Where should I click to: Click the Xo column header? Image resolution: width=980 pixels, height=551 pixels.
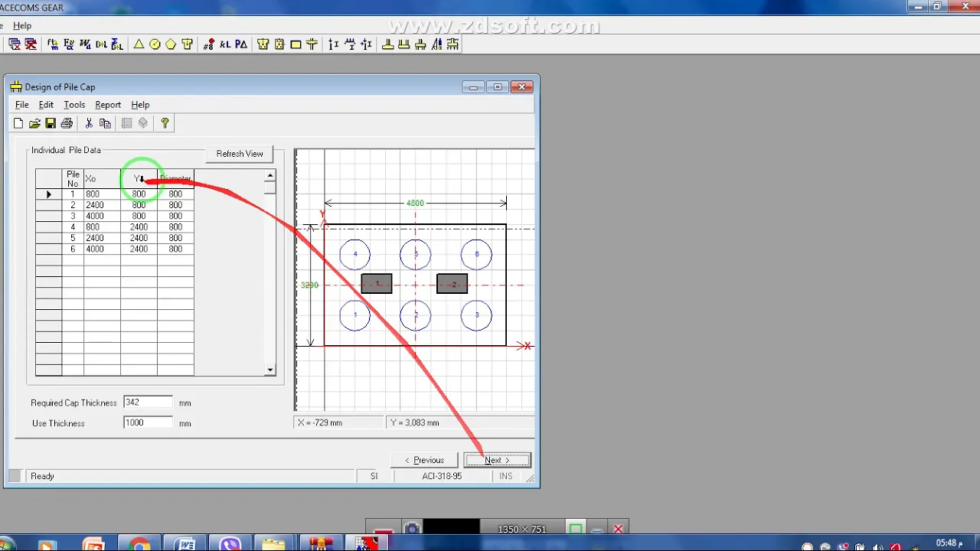tap(102, 178)
